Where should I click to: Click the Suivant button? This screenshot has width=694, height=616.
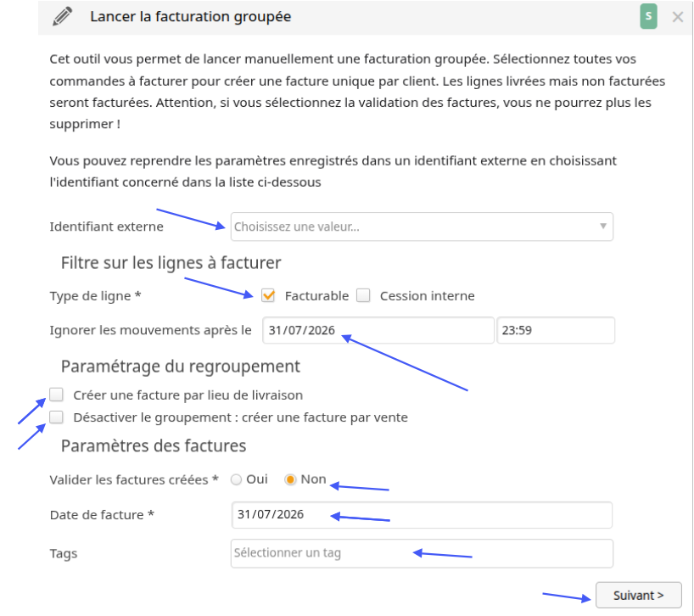638,595
